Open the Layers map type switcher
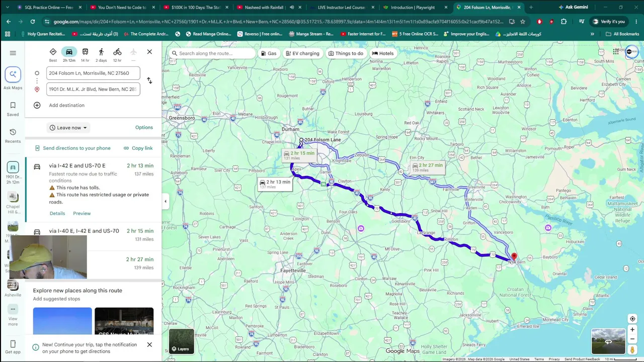This screenshot has height=362, width=644. click(181, 341)
